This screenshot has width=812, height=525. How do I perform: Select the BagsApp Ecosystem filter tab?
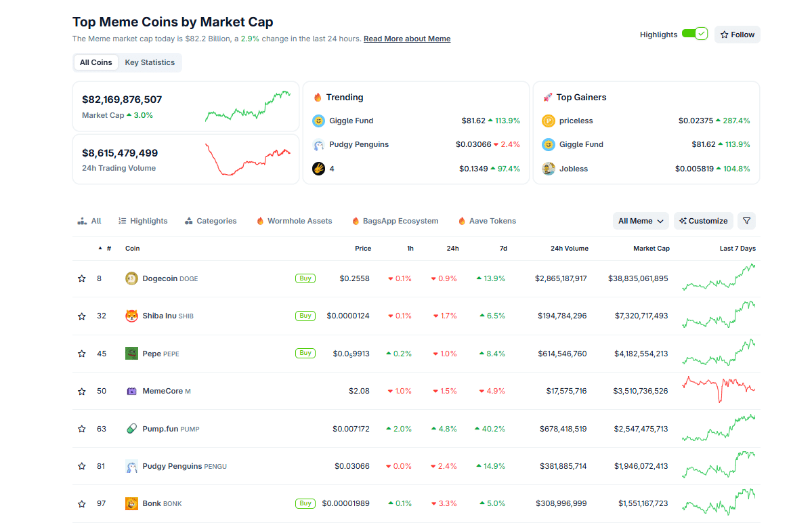(395, 221)
